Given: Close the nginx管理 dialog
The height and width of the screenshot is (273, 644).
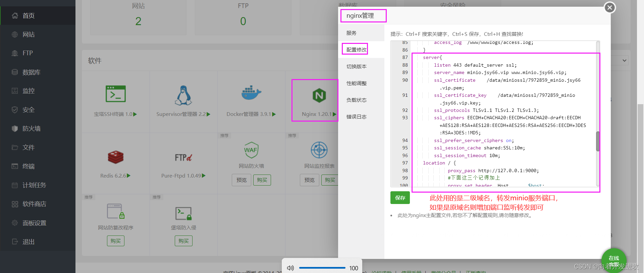Looking at the screenshot, I should (x=610, y=7).
